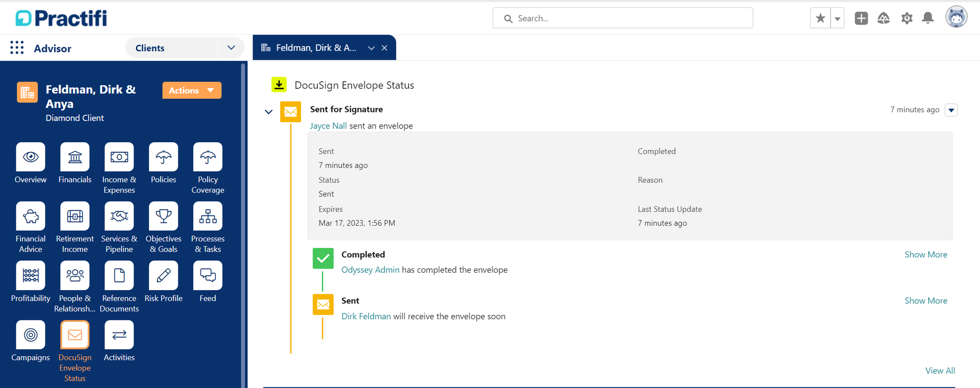Click the Practifi logo

61,18
